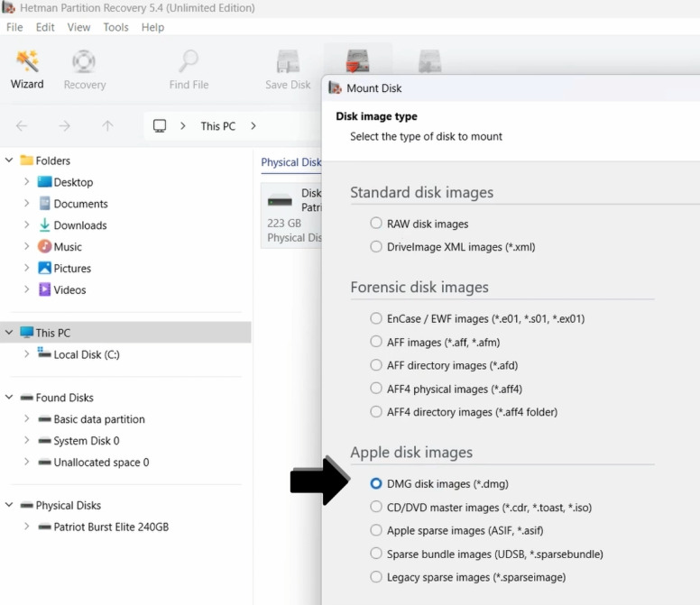
Task: Open chevron dropdown after This PC breadcrumb
Action: coord(253,126)
